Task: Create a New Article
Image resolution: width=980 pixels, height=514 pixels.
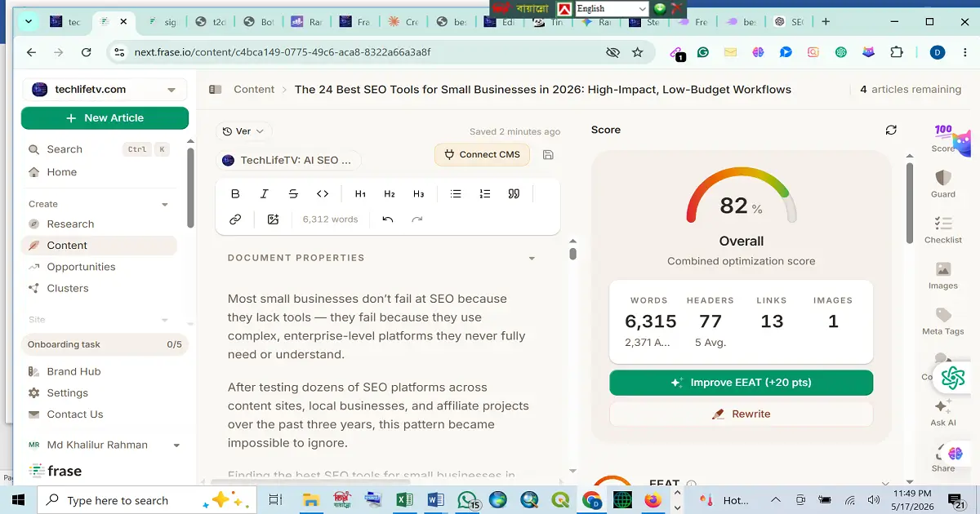Action: click(105, 118)
